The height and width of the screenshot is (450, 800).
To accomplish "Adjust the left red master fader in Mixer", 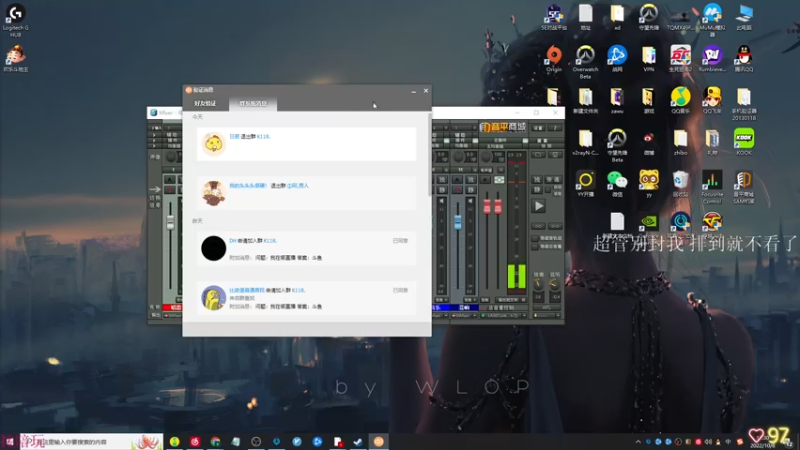I will point(487,206).
